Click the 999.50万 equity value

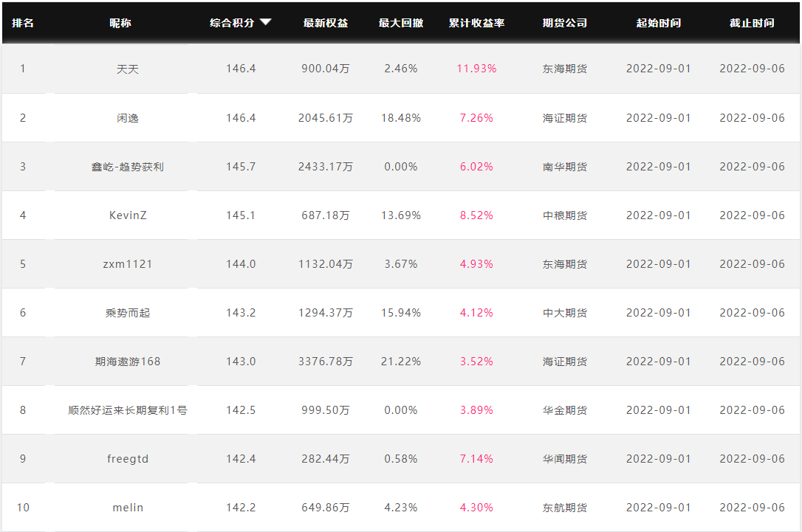pyautogui.click(x=325, y=410)
